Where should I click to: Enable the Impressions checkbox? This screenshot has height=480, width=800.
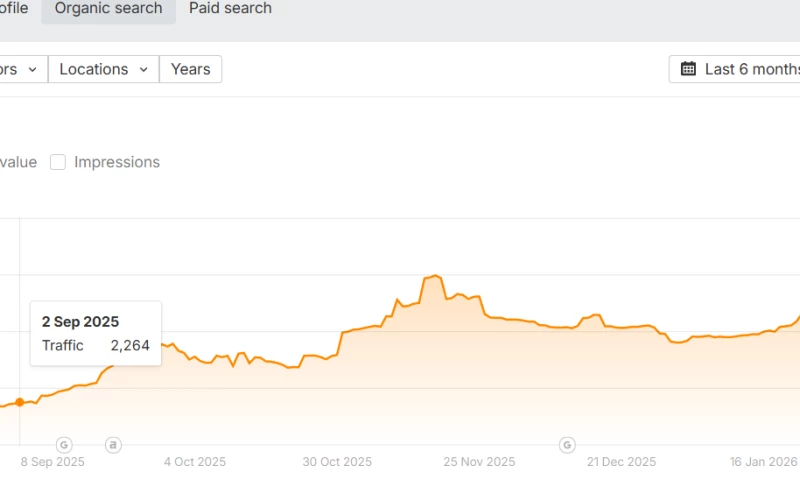pos(58,162)
